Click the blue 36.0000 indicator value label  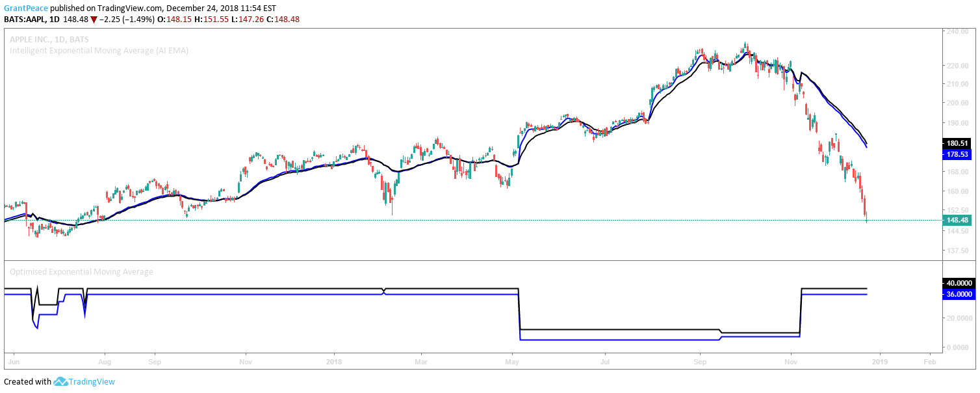(958, 294)
